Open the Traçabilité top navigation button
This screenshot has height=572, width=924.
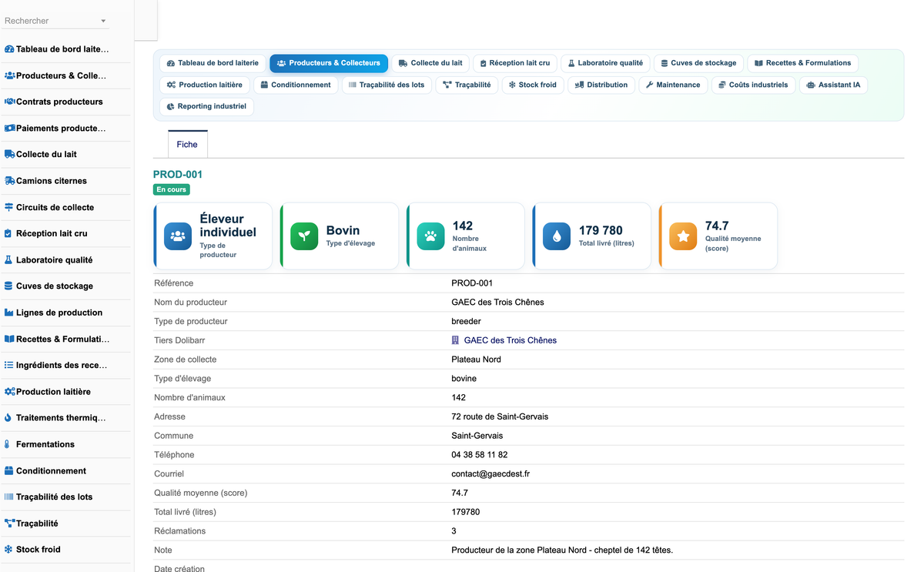point(467,85)
